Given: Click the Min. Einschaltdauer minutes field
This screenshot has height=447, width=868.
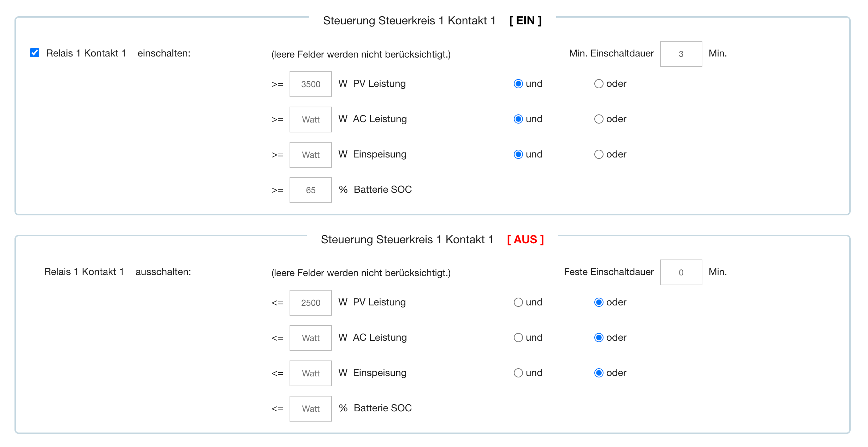Looking at the screenshot, I should pyautogui.click(x=681, y=54).
